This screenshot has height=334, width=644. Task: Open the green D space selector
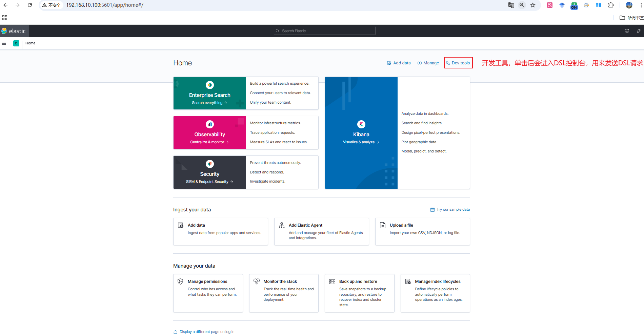16,43
